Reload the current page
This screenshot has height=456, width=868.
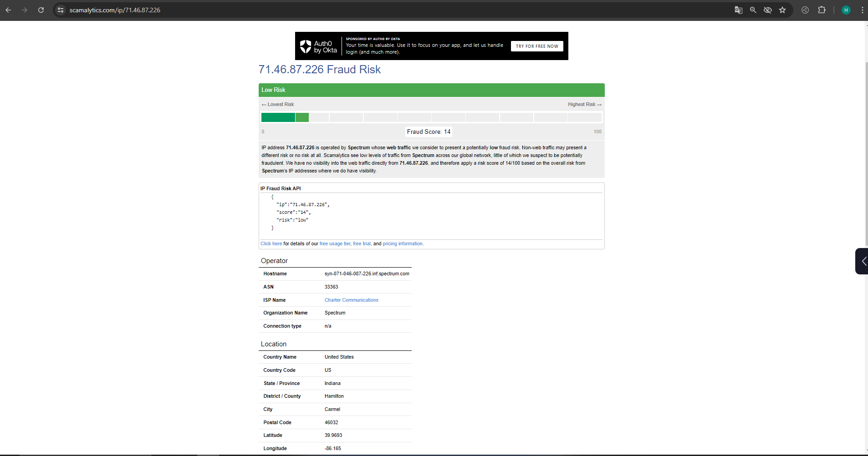[x=41, y=10]
